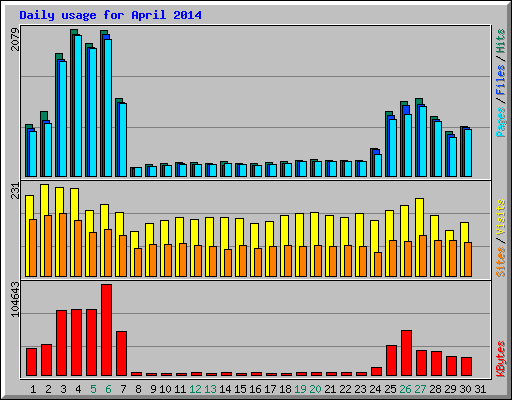
Task: Click the Pages legend label
Action: (x=501, y=122)
